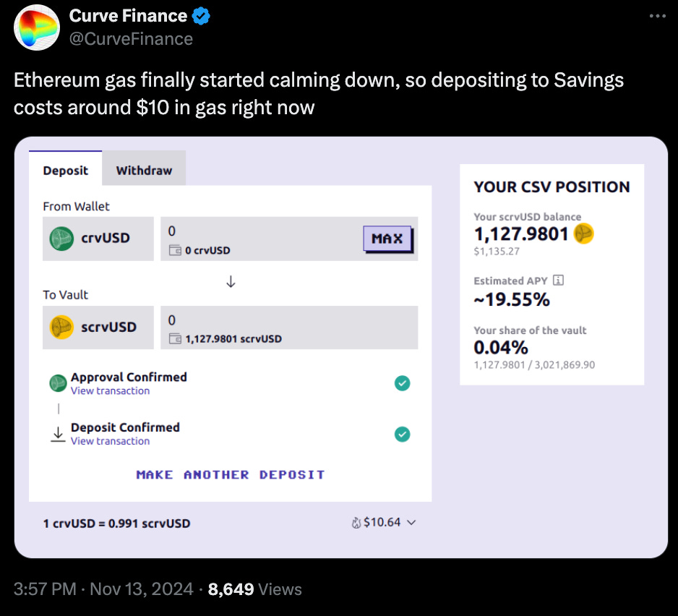The image size is (678, 616).
Task: Click the Approval Confirmed green checkmark
Action: coord(402,383)
